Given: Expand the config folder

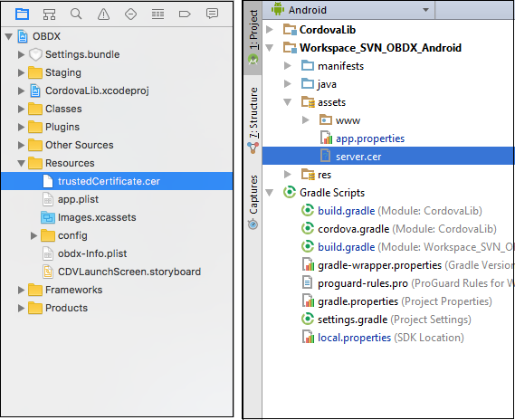Looking at the screenshot, I should click(x=33, y=235).
